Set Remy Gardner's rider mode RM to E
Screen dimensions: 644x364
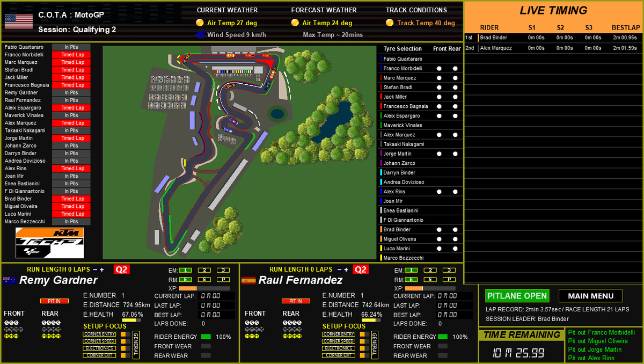pos(185,279)
